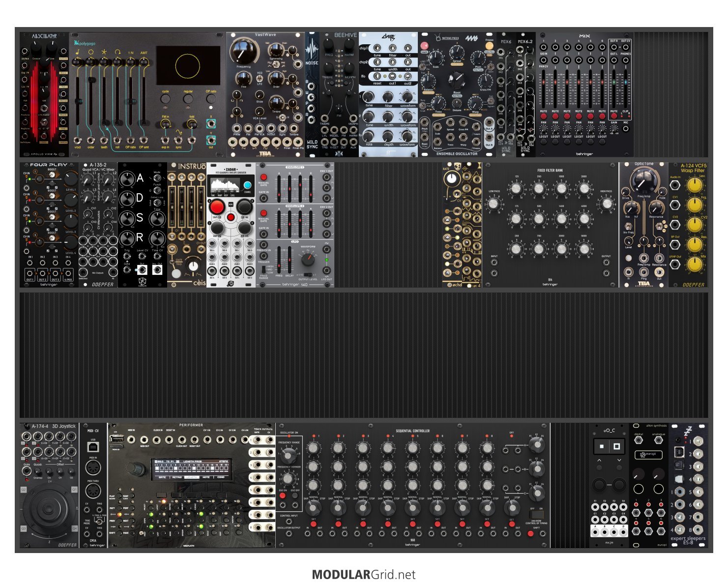Click the Polygogo circle waveform display
This screenshot has height=585, width=728.
click(188, 66)
